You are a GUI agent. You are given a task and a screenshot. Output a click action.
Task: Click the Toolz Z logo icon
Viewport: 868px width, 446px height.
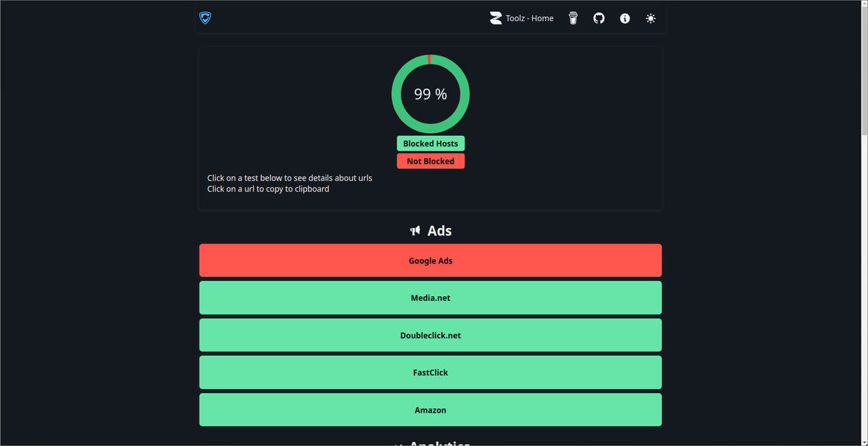coord(496,18)
